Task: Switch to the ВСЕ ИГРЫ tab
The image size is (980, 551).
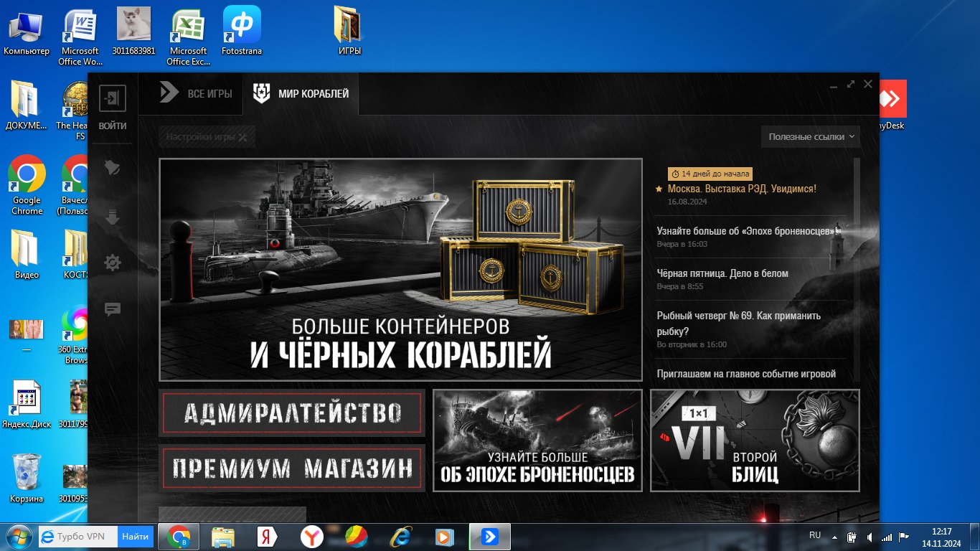Action: (196, 93)
